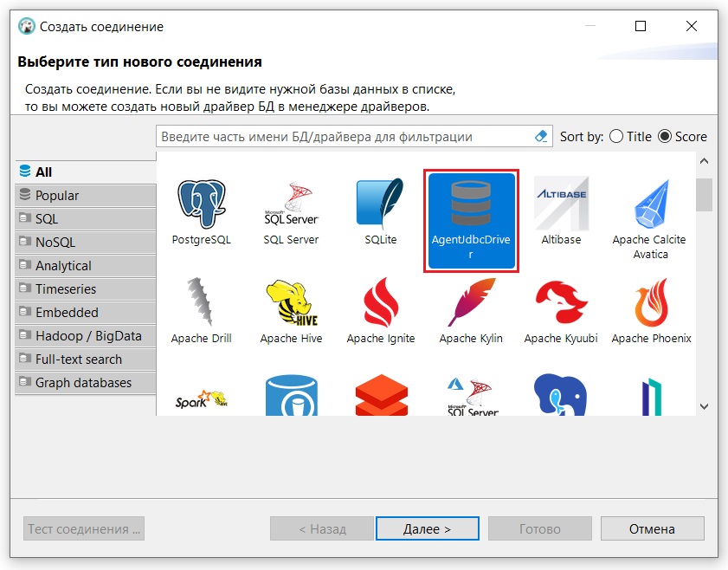Pick the Spark driver icon
The height and width of the screenshot is (570, 728).
202,399
